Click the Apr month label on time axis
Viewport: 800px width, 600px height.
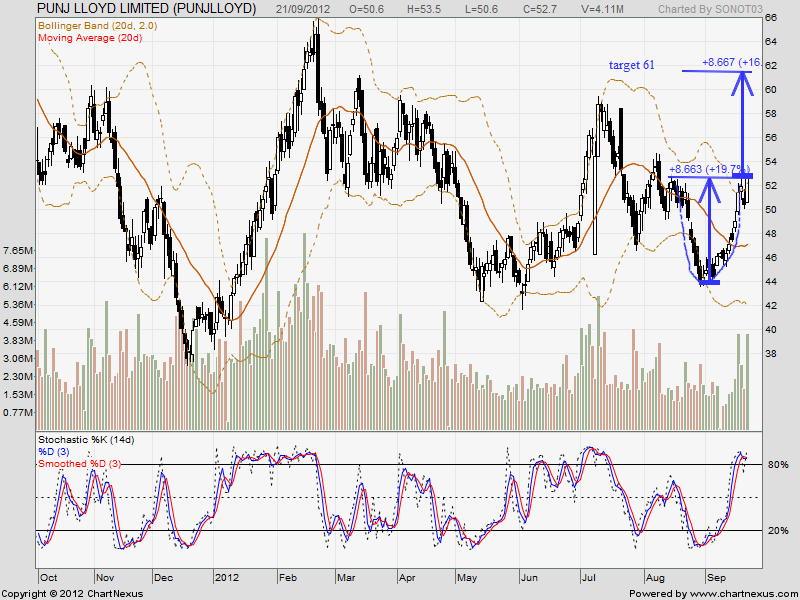coord(407,578)
